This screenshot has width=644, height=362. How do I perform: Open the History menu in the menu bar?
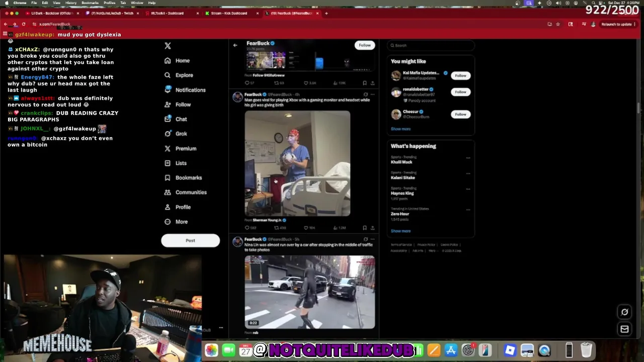coord(71,3)
